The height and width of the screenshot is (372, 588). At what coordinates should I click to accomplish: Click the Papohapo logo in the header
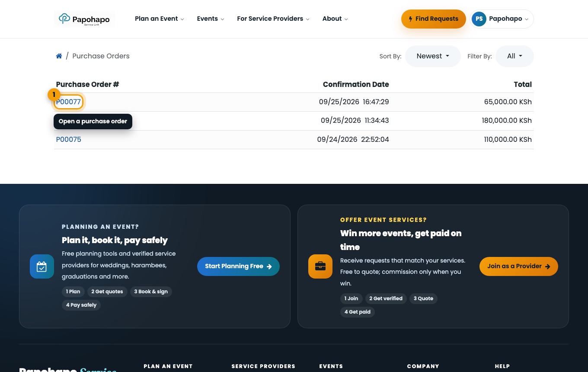point(84,19)
